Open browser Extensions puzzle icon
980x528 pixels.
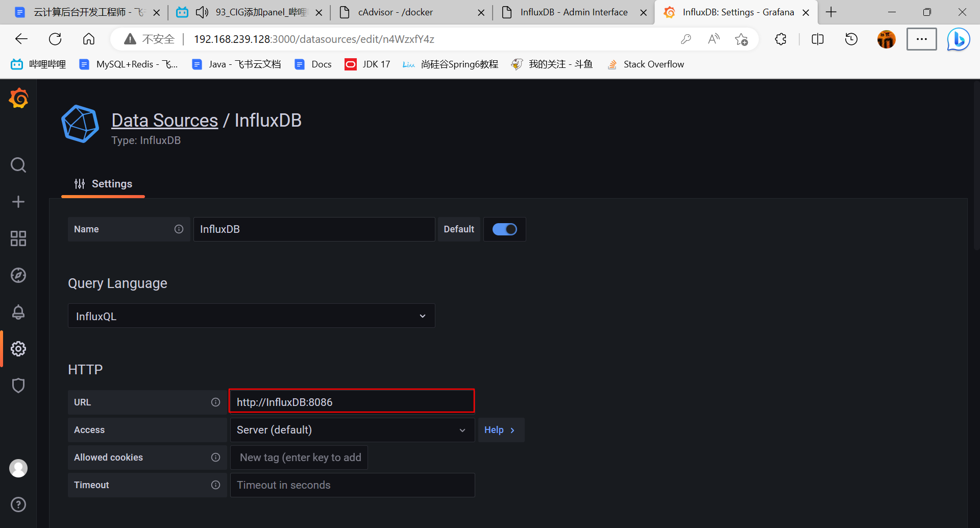pyautogui.click(x=780, y=39)
